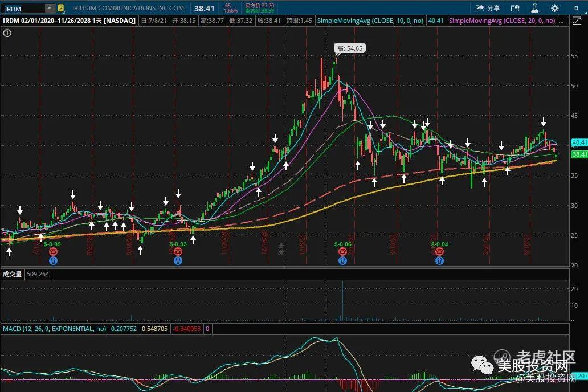Select the SimpleMovingAvg (CLOSE, 10, 0, no) label

click(x=370, y=21)
